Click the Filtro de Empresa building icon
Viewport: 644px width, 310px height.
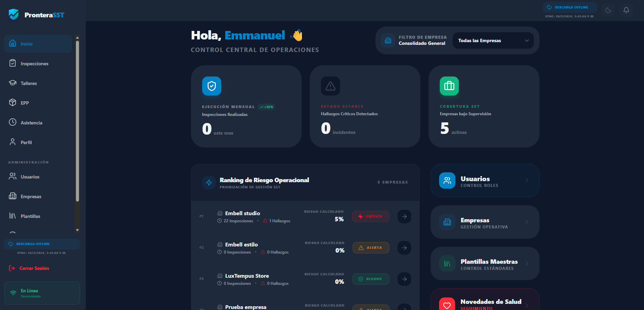[x=388, y=40]
